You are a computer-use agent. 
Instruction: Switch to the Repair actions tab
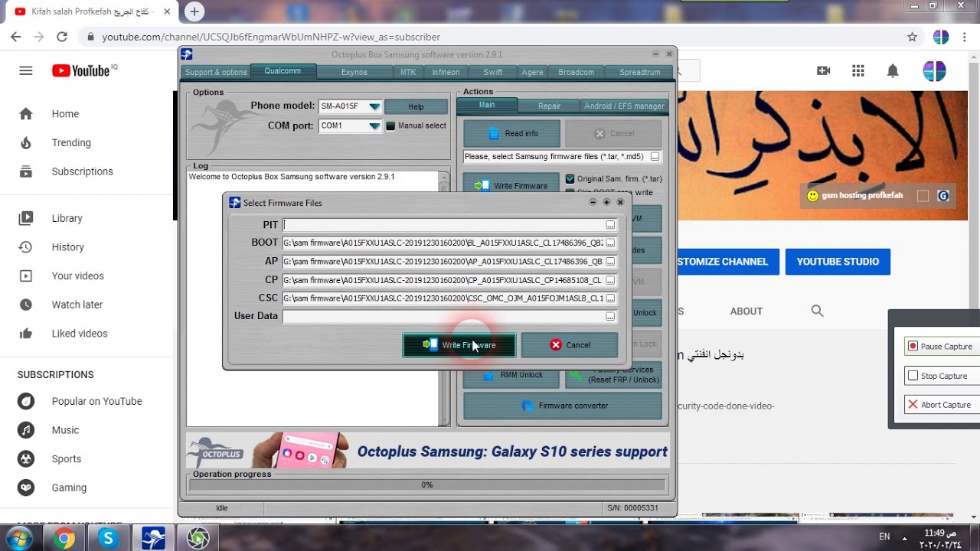(549, 106)
